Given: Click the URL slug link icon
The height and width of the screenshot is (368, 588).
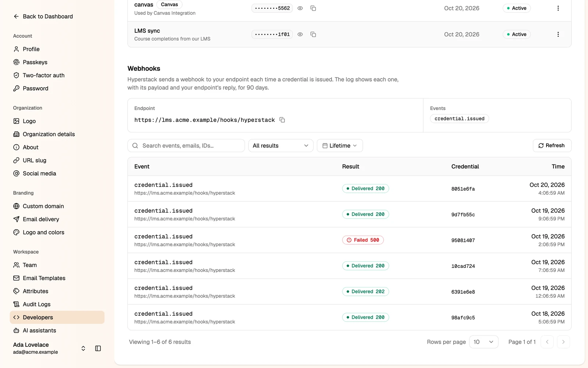Looking at the screenshot, I should (x=16, y=160).
